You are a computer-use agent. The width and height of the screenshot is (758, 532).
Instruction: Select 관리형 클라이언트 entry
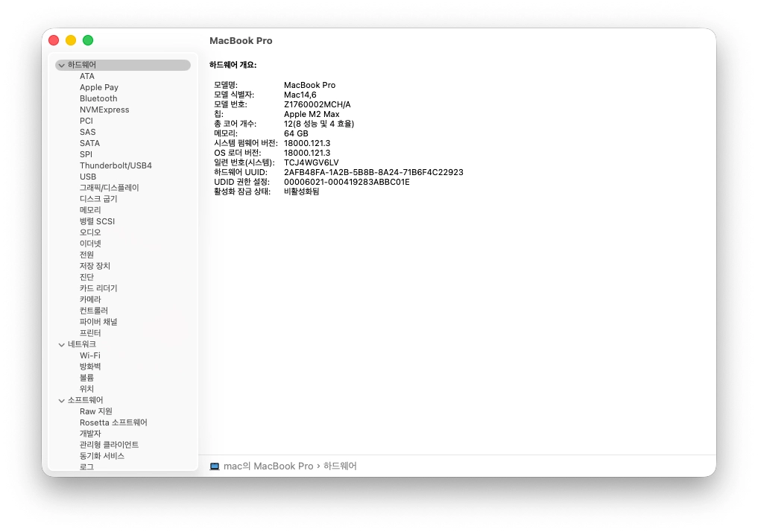pos(110,445)
